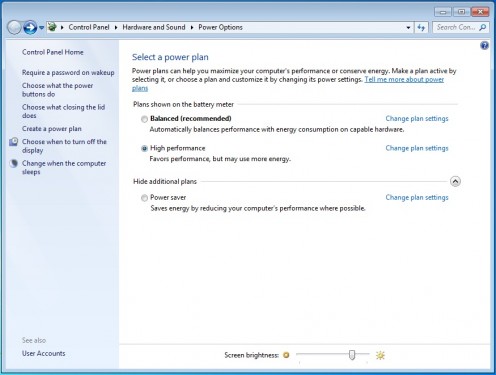The height and width of the screenshot is (375, 496).
Task: Click the display turn-off sidebar icon
Action: point(13,142)
